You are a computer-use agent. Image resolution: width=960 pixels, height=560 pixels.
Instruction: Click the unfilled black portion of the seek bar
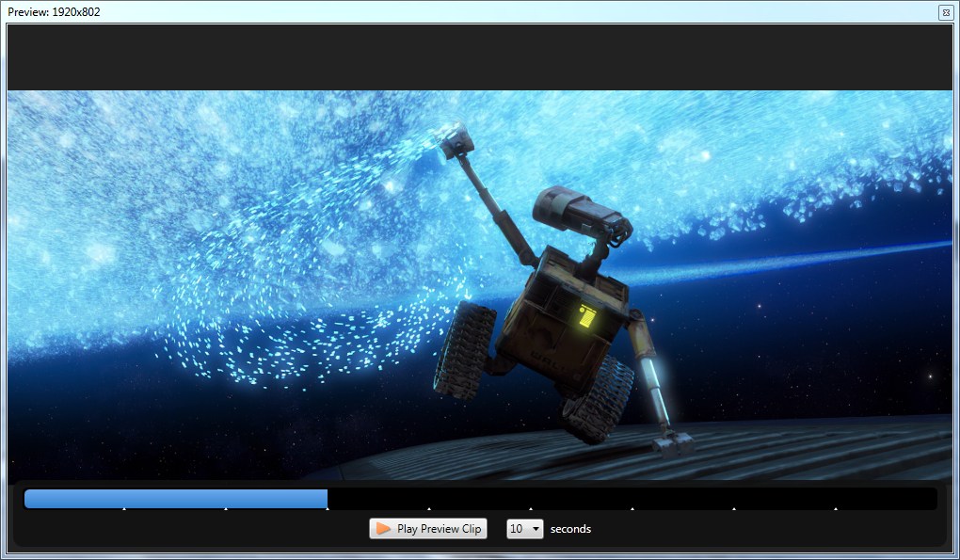coord(632,499)
